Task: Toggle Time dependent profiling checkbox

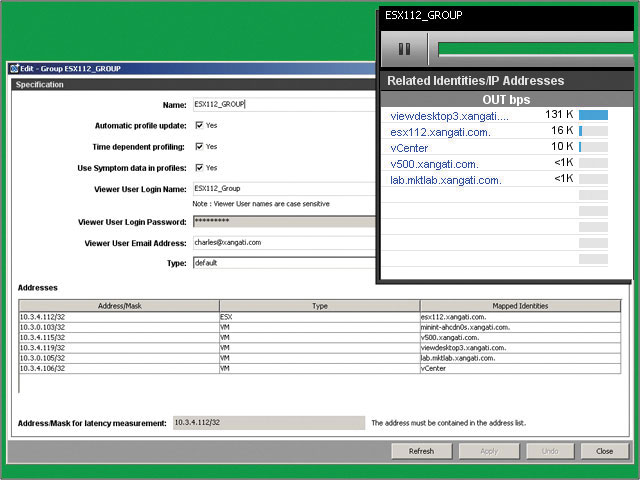Action: (199, 147)
